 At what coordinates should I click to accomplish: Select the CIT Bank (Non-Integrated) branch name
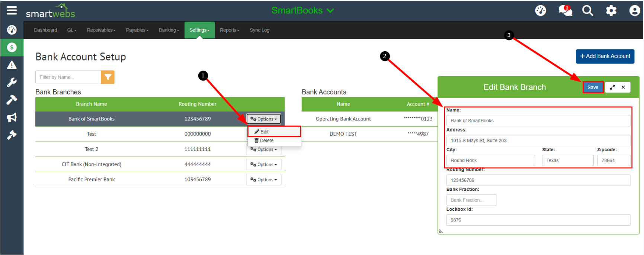point(92,164)
